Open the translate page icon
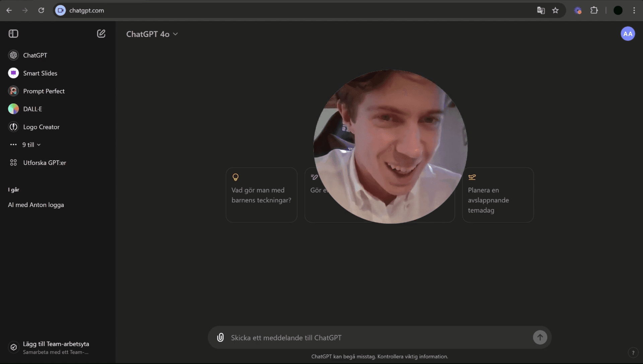 tap(541, 10)
